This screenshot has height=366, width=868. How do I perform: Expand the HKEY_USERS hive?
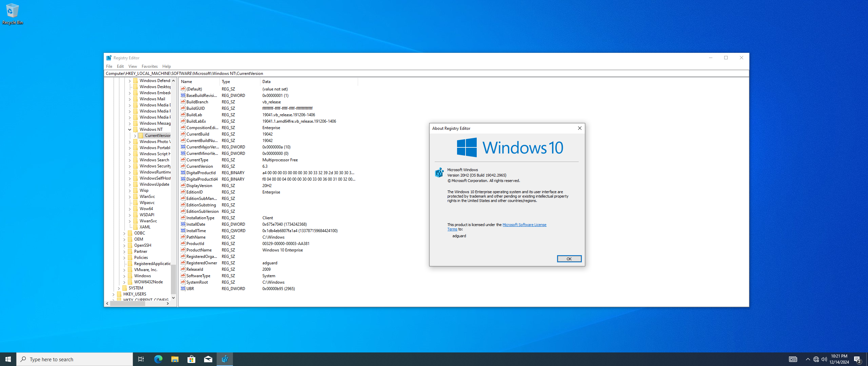coord(113,294)
